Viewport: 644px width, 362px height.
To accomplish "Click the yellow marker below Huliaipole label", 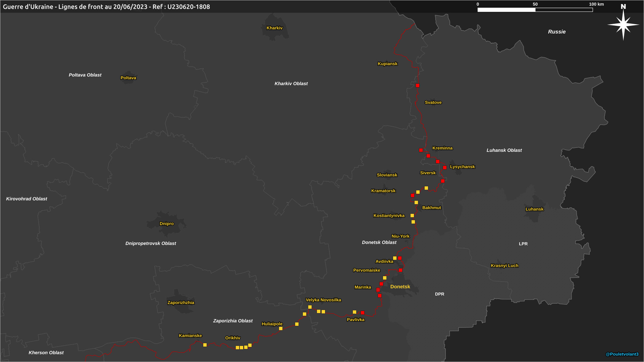I will [x=281, y=328].
